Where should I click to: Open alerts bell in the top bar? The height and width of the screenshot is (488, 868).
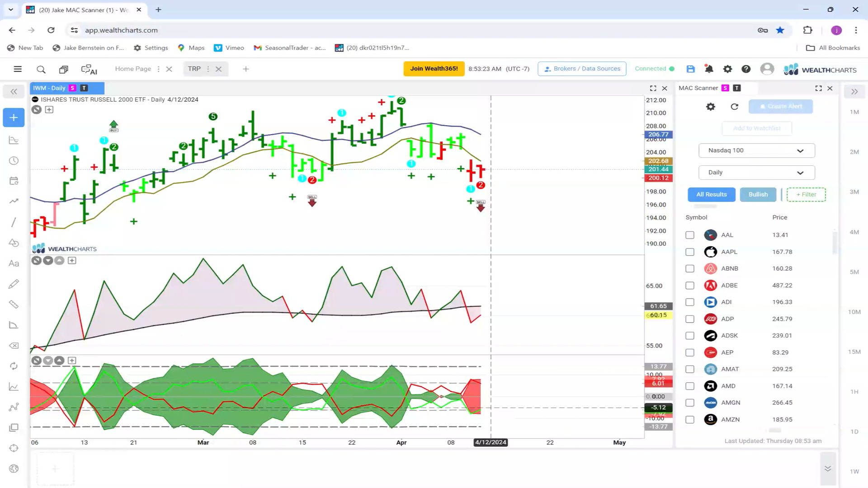[x=709, y=69]
